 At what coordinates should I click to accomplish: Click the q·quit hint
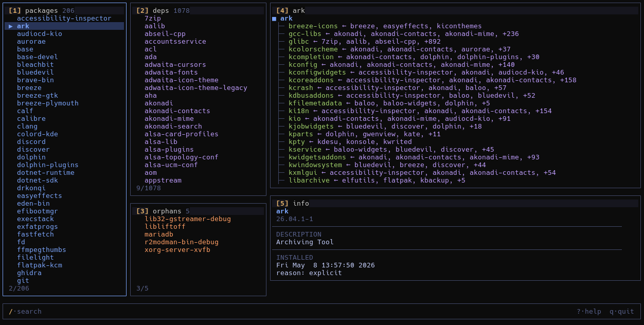click(x=622, y=312)
